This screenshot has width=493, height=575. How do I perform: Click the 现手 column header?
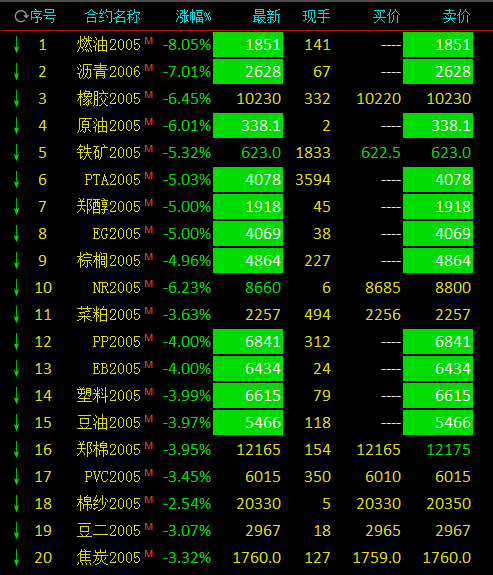[x=317, y=17]
